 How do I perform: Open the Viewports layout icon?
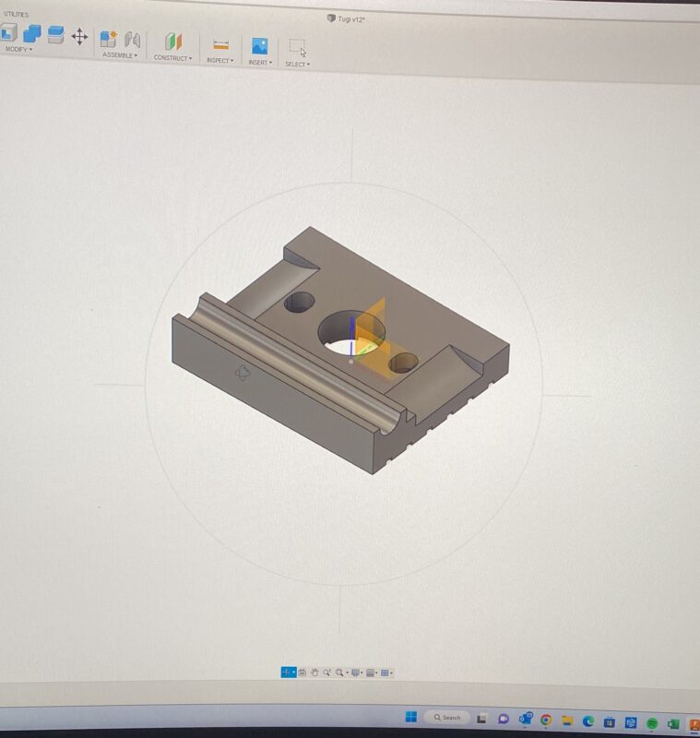[385, 673]
